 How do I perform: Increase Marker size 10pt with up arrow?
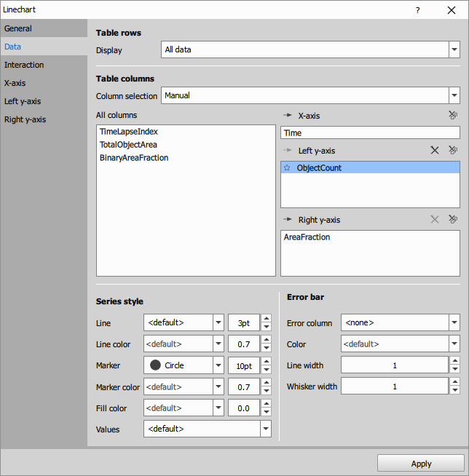[267, 361]
